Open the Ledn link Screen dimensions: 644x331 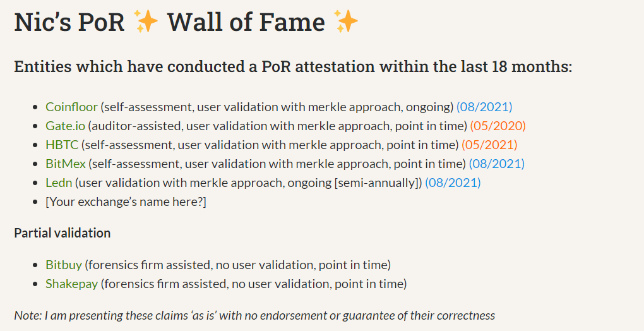(x=59, y=183)
